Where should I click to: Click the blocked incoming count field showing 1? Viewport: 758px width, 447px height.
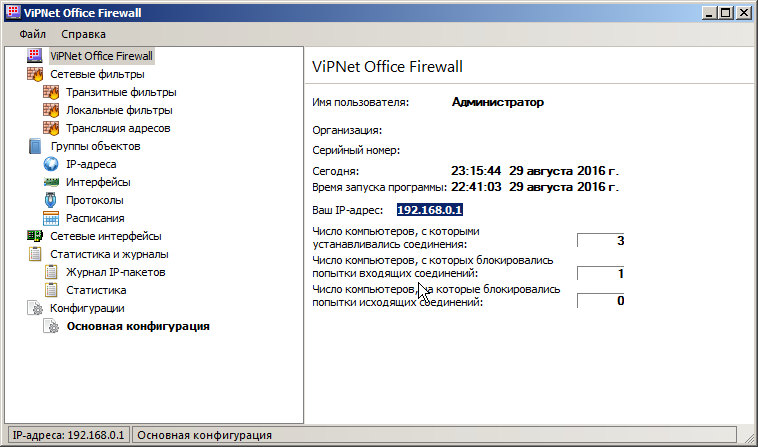pos(600,274)
